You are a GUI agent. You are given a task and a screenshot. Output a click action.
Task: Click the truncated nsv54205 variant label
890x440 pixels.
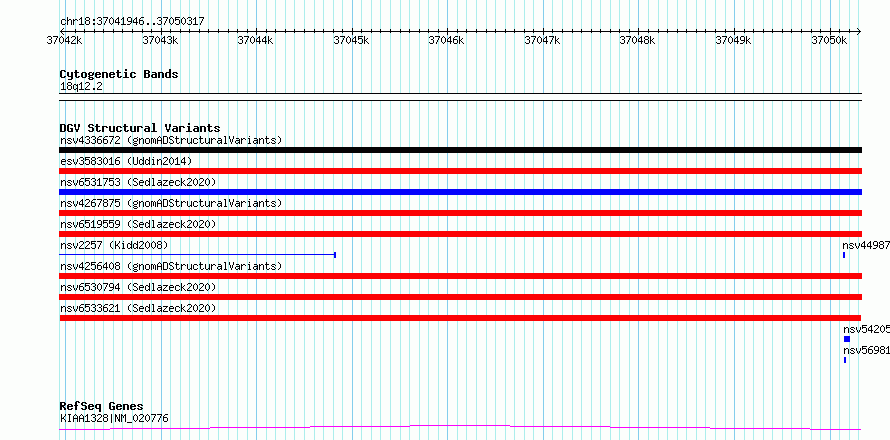866,329
